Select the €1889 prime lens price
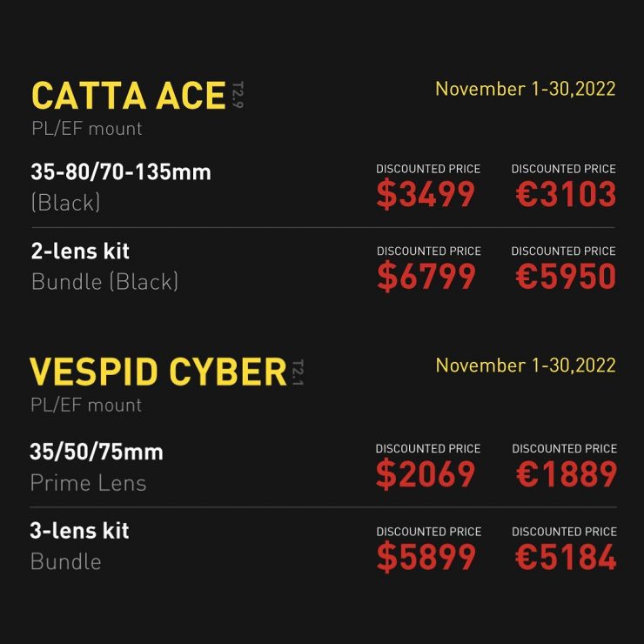The width and height of the screenshot is (644, 644). 565,474
